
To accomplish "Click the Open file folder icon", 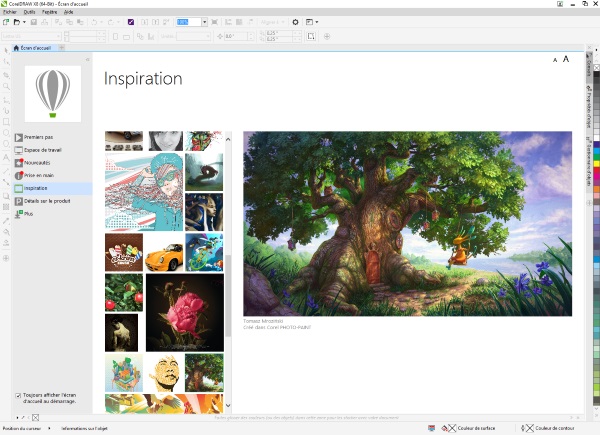I will [16, 22].
